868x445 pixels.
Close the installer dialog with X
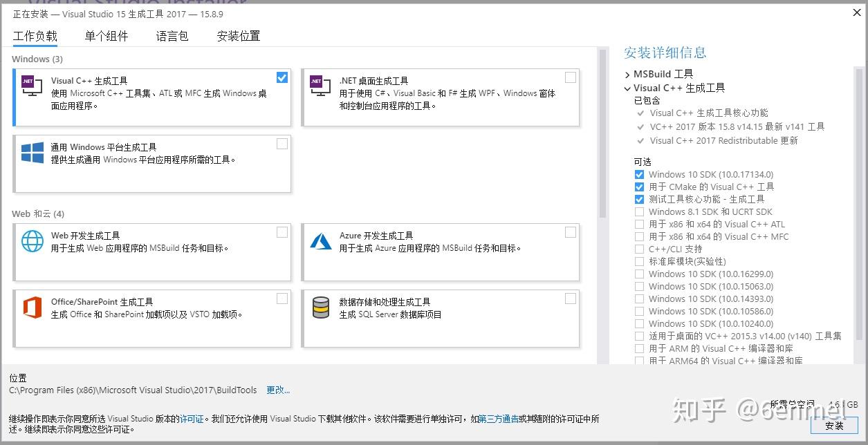[x=857, y=12]
